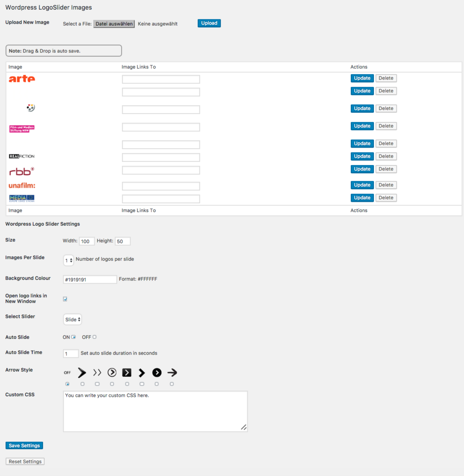This screenshot has height=476, width=464.
Task: Pick the filled black circle arrow style icon
Action: (157, 373)
